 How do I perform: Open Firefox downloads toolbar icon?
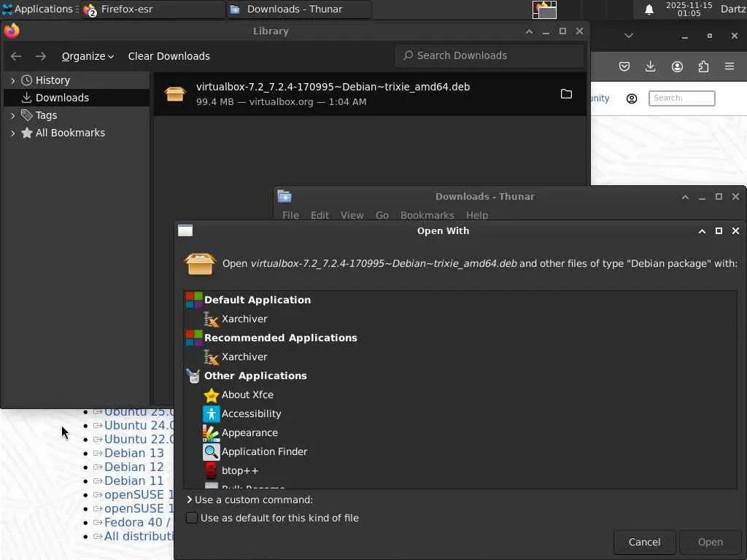tap(650, 66)
